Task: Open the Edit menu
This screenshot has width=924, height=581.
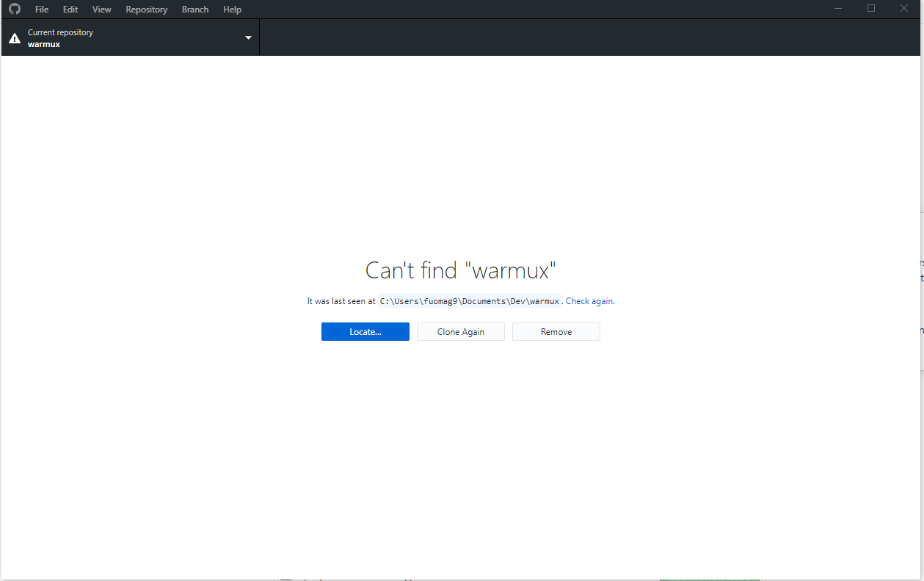Action: [x=70, y=9]
